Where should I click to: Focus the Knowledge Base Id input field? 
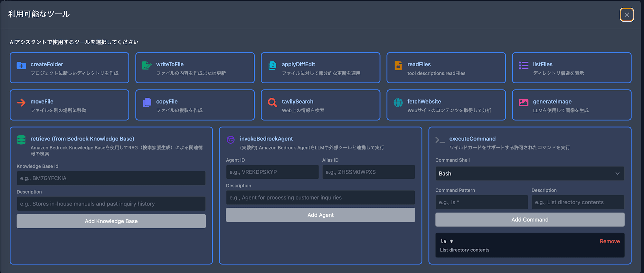(x=111, y=178)
